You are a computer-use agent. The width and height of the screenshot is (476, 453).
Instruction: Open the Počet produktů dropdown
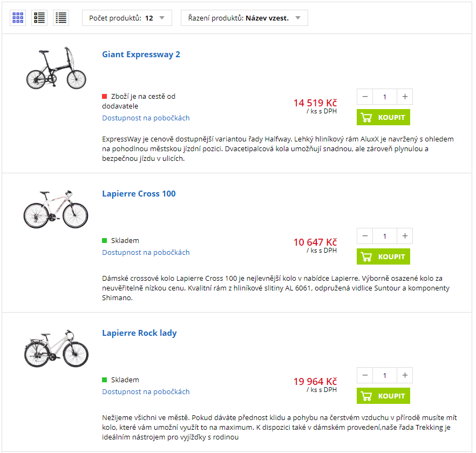pyautogui.click(x=127, y=18)
